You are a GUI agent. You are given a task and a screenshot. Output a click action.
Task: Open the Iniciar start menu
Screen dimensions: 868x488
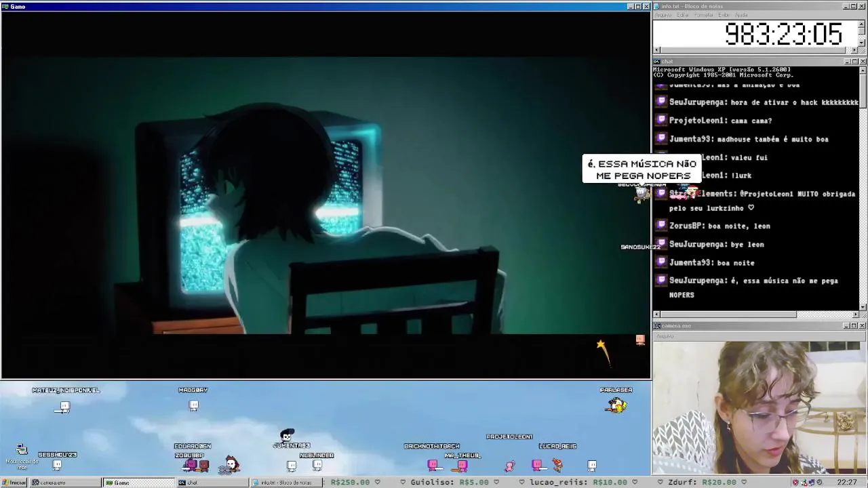point(14,483)
